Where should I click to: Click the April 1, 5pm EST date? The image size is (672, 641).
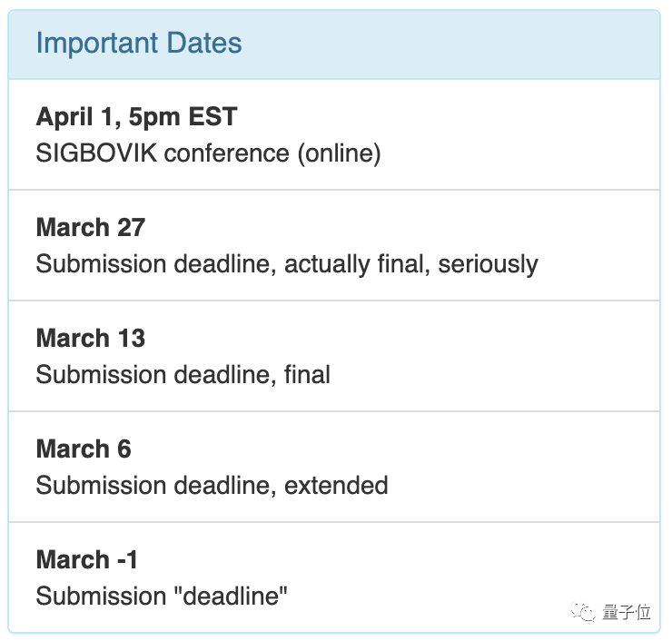(x=136, y=117)
